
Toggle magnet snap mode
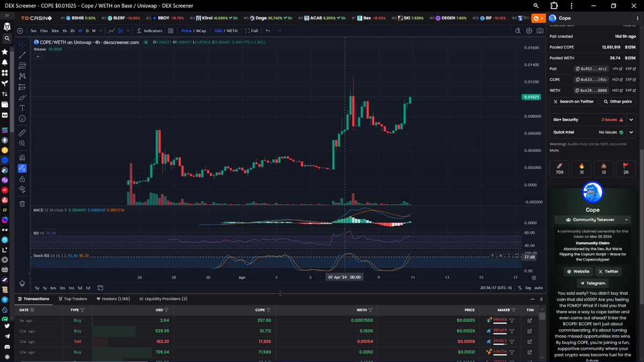22,158
